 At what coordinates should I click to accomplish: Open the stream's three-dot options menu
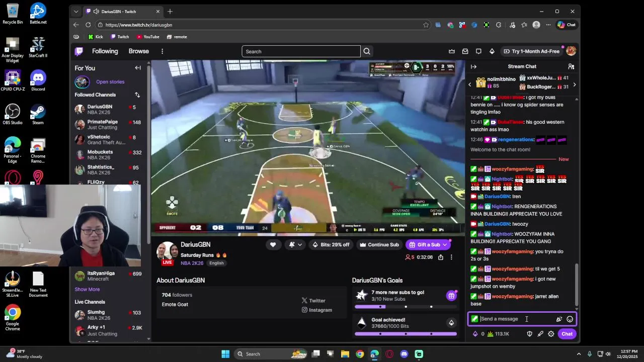[x=451, y=257]
